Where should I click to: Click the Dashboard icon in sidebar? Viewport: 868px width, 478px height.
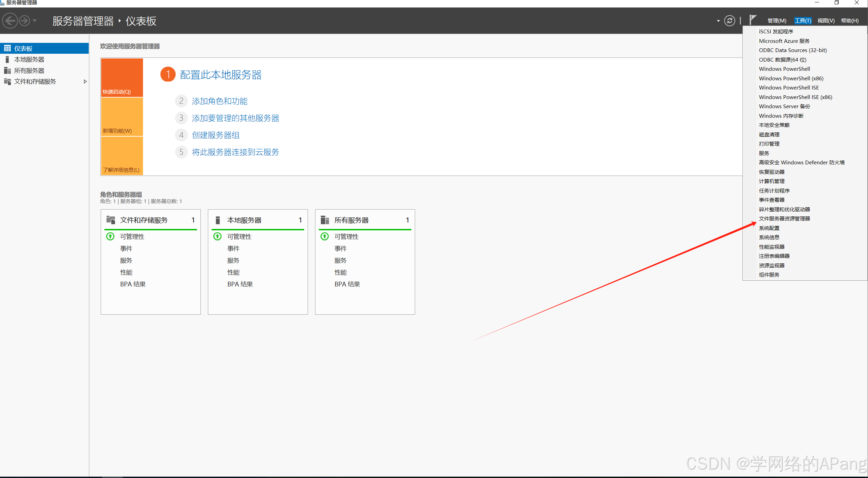click(7, 48)
